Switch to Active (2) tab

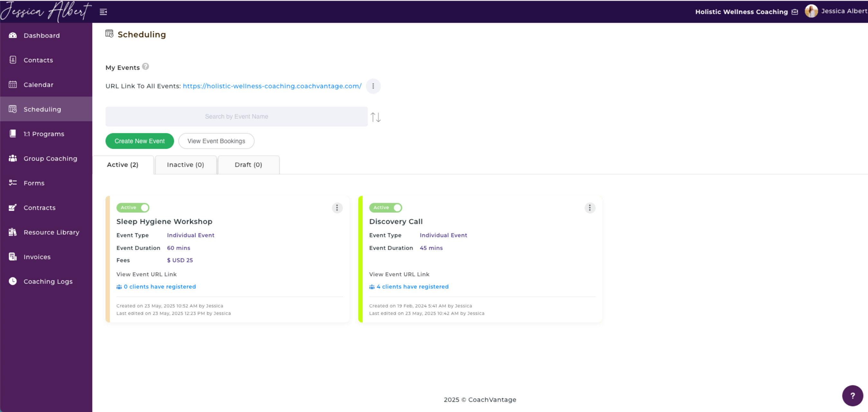tap(123, 165)
